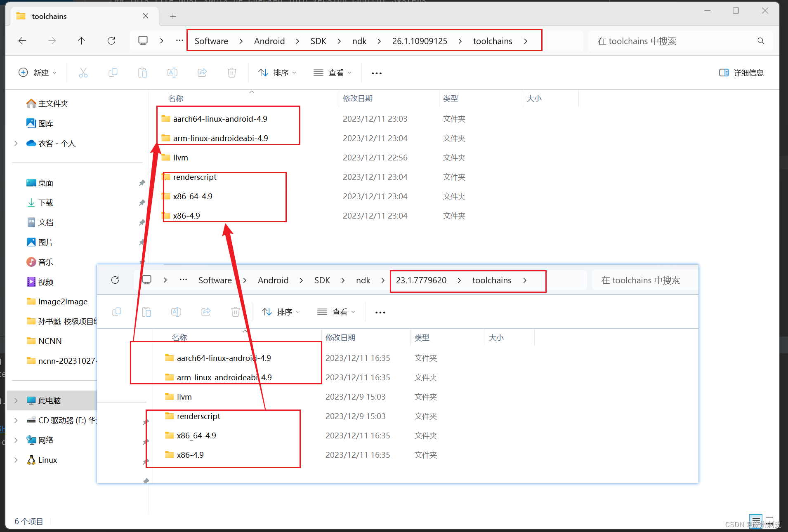The width and height of the screenshot is (788, 532).
Task: Click the Cut scissors icon in top toolbar
Action: point(83,73)
